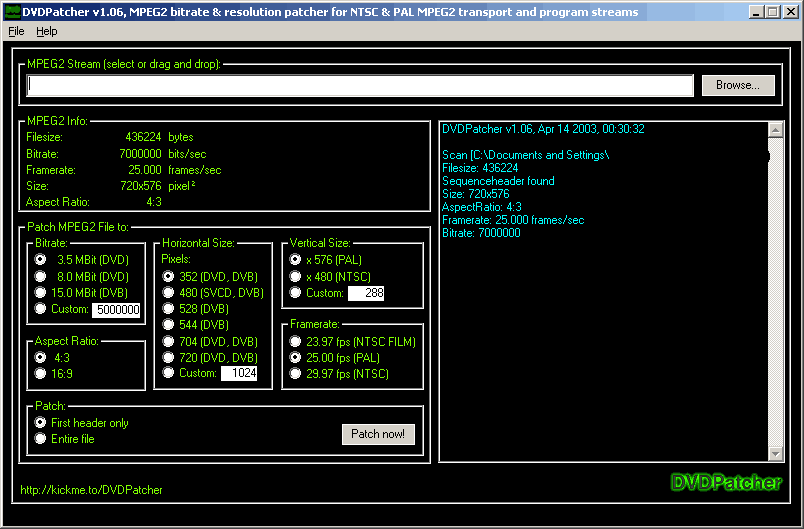Open the http://kickme.to/DVDPatcher link

[x=91, y=490]
